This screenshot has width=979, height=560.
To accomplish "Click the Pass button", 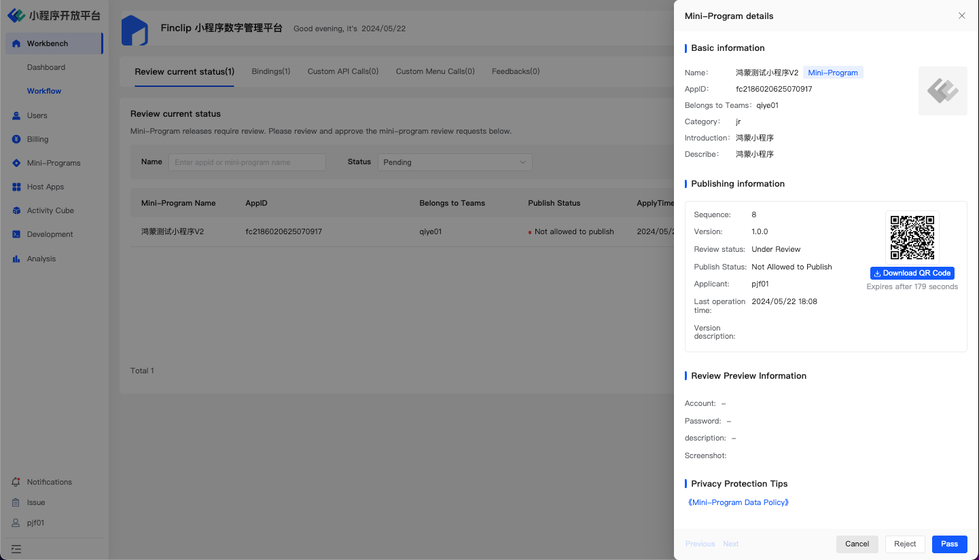I will [x=950, y=544].
